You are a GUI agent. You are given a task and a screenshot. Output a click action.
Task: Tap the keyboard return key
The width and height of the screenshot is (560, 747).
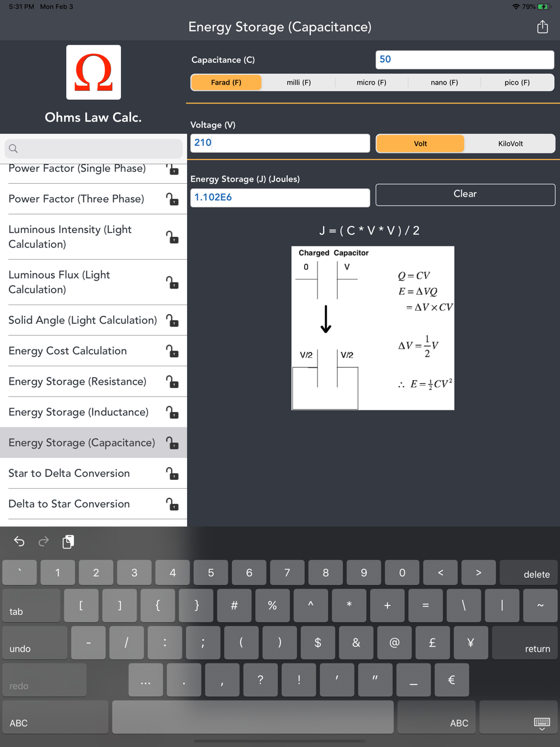524,642
